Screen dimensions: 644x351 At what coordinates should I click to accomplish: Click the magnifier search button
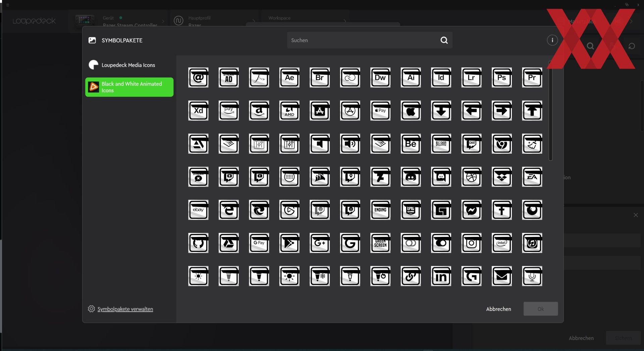[444, 40]
